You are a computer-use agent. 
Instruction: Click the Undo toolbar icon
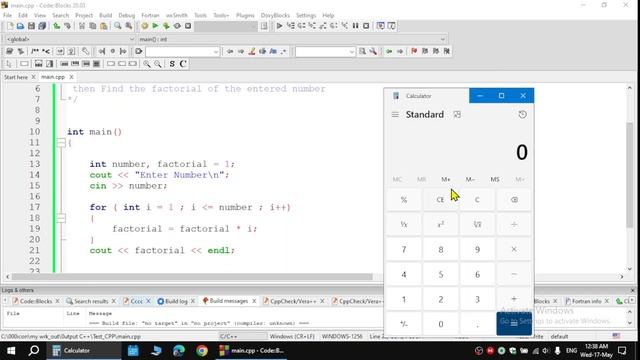point(57,26)
